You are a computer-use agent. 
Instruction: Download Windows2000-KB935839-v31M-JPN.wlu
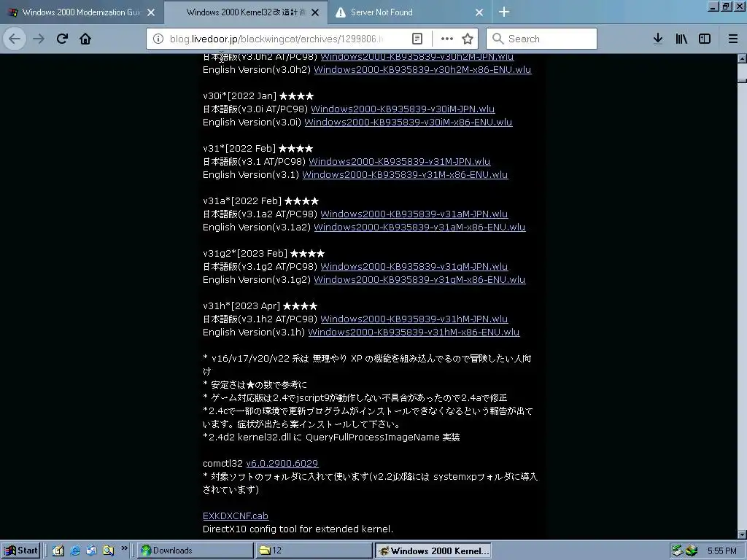tap(399, 161)
